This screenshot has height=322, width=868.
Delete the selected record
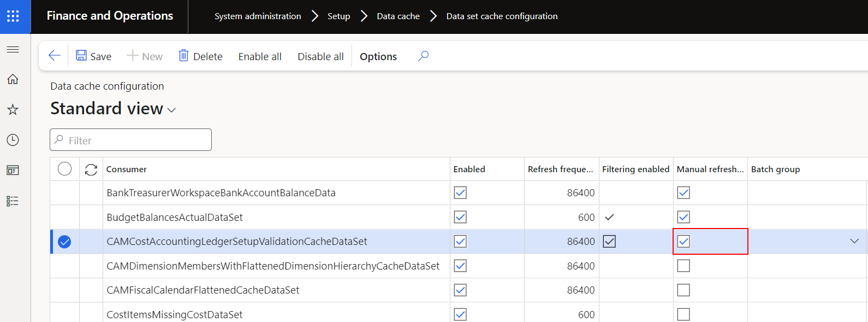coord(200,56)
